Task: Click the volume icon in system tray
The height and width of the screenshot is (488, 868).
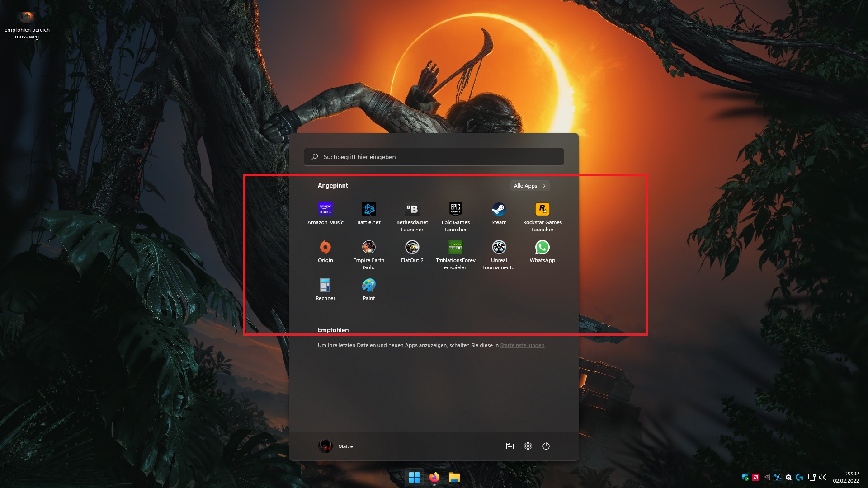Action: click(x=822, y=477)
